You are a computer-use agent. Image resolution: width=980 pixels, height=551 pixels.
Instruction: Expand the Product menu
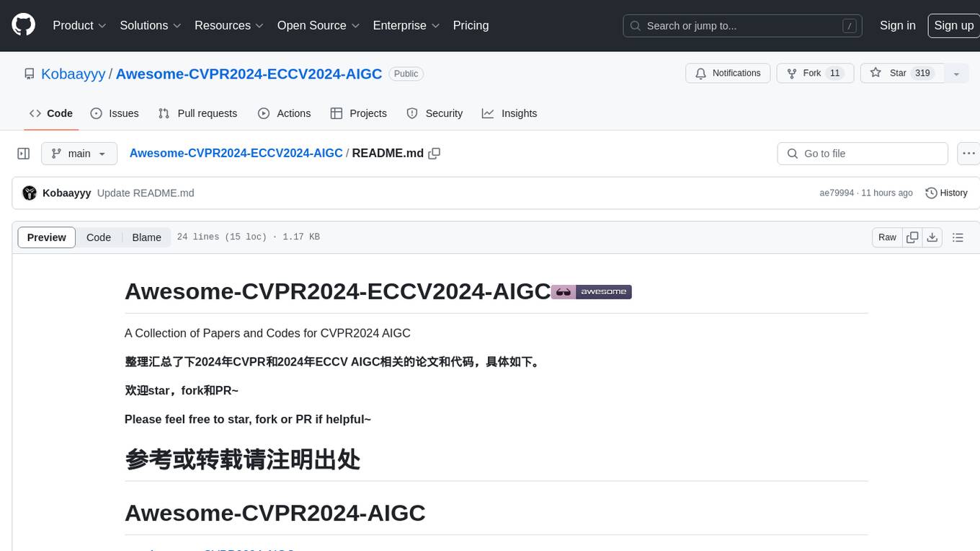(x=79, y=25)
